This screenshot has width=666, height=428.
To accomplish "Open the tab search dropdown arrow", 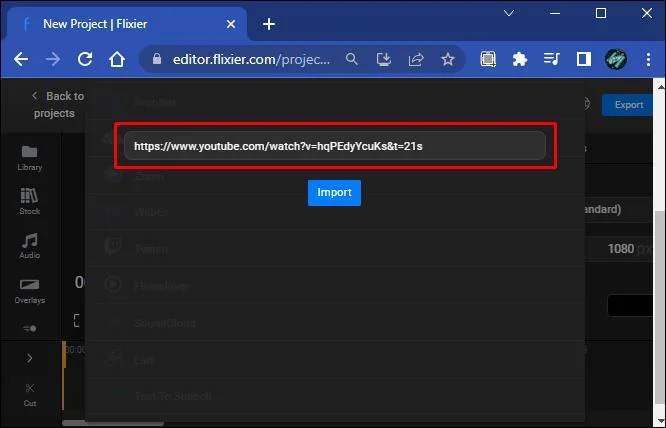I will point(509,14).
